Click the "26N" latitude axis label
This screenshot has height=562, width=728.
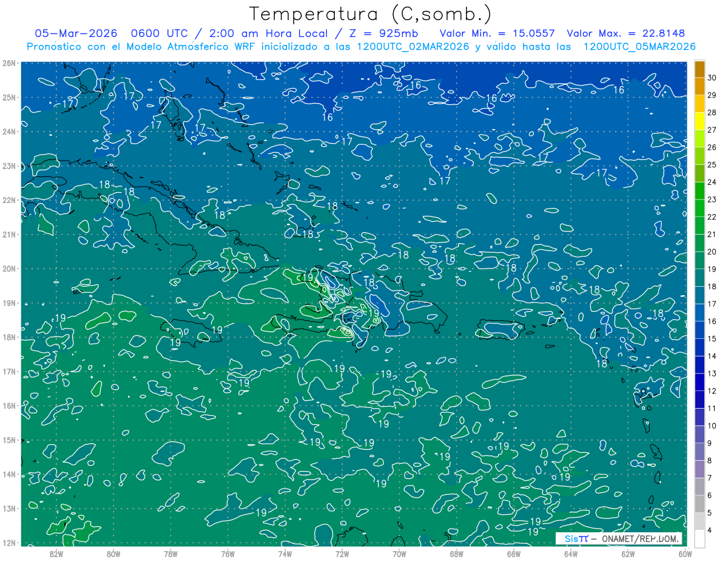9,63
